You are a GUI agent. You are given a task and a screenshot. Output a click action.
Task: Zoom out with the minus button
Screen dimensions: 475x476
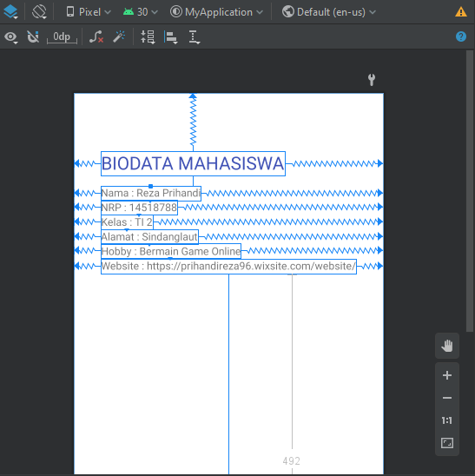click(x=447, y=398)
